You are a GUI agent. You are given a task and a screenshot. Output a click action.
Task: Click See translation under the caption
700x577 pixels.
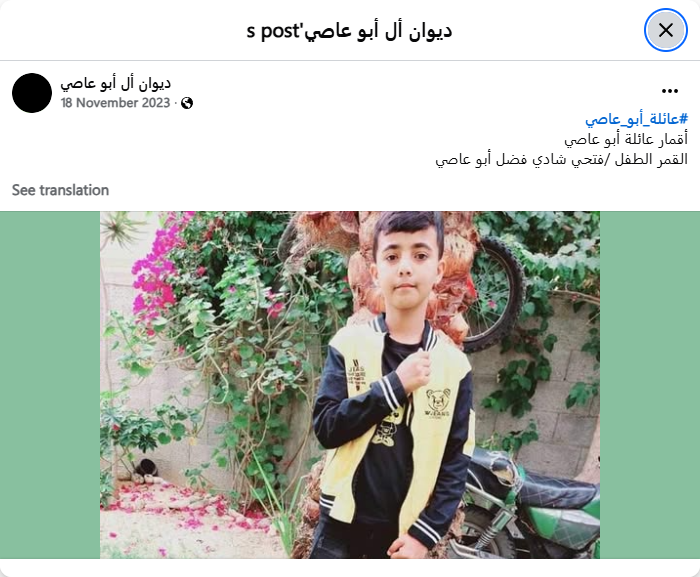60,190
